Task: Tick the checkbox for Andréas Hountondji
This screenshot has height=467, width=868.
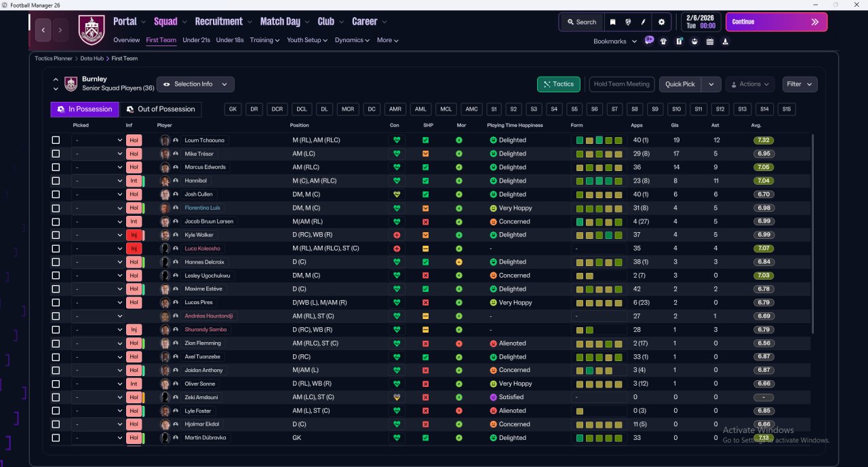Action: pyautogui.click(x=56, y=316)
